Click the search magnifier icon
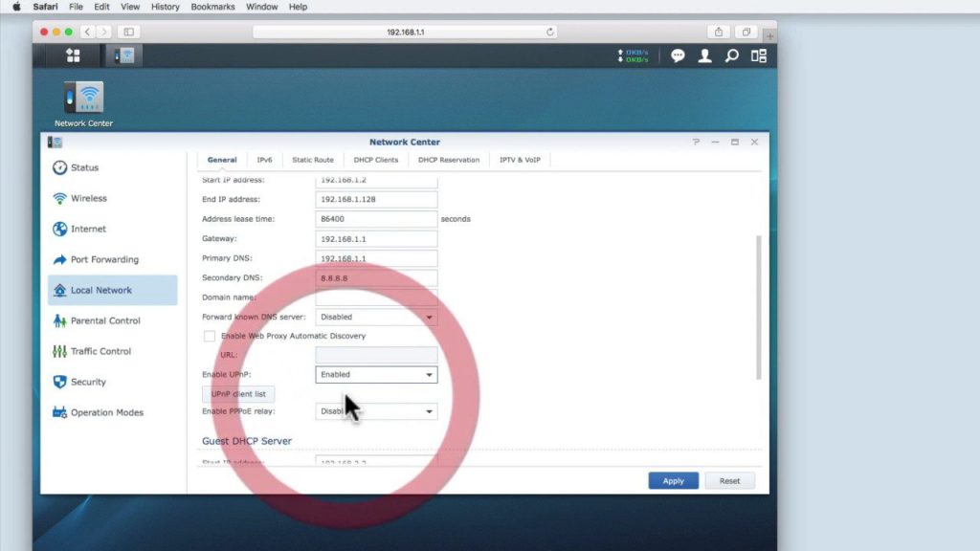The width and height of the screenshot is (980, 551). coord(731,56)
